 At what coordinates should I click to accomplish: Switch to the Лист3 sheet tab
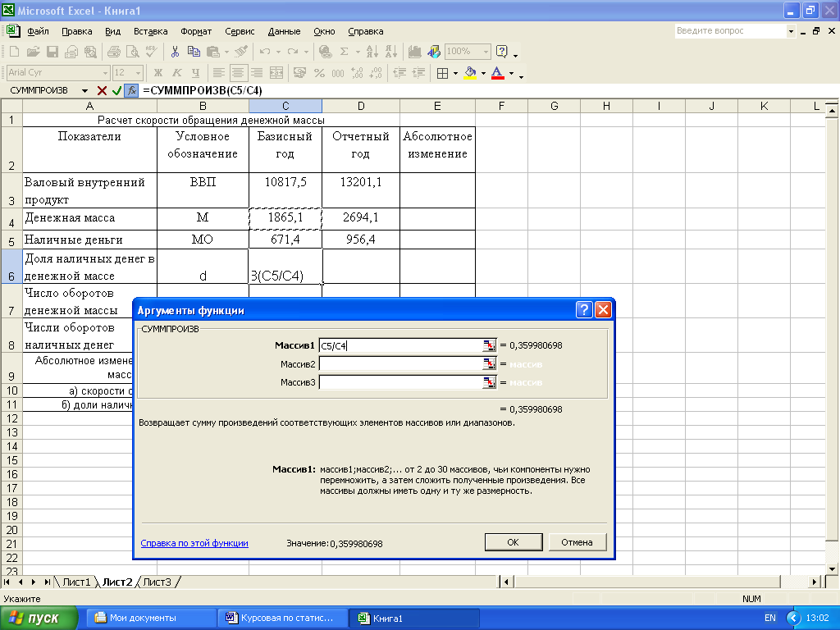click(157, 582)
